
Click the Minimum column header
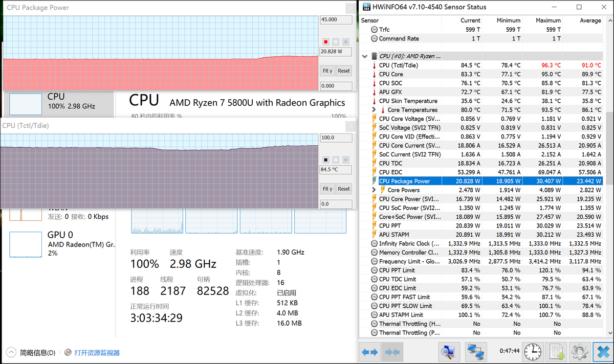point(502,20)
